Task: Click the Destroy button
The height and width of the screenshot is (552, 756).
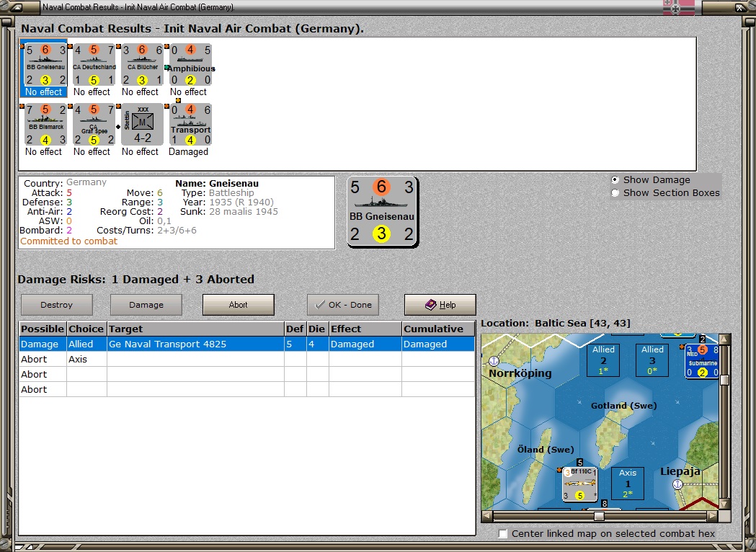Action: [x=56, y=305]
